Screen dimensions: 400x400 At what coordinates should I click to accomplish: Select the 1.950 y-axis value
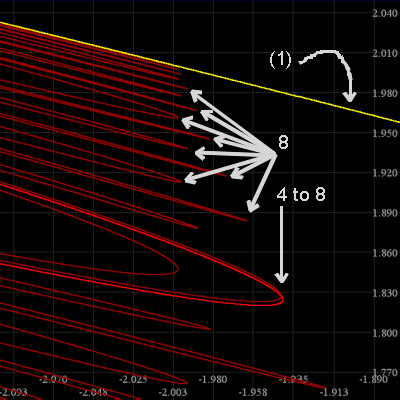385,133
